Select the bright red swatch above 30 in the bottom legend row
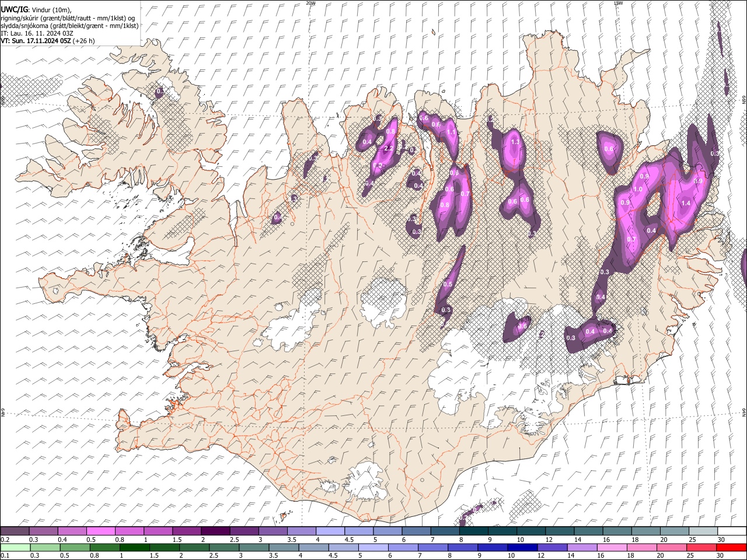Image resolution: width=747 pixels, height=560 pixels. [x=731, y=548]
